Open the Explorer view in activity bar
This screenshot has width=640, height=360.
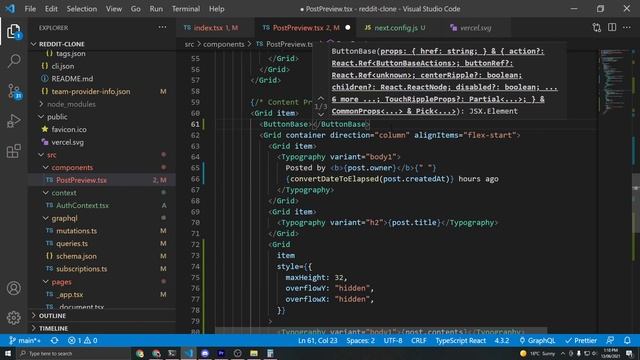(13, 31)
